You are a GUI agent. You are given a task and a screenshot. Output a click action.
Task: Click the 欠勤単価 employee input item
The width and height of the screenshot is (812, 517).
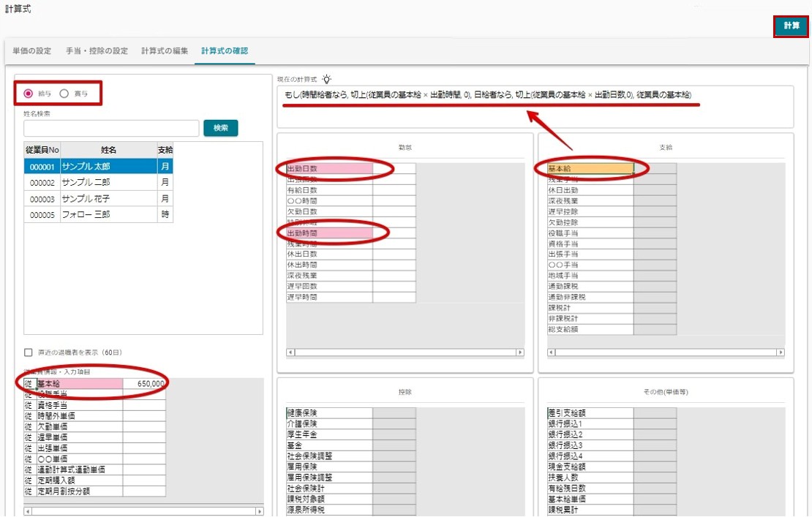coord(80,427)
